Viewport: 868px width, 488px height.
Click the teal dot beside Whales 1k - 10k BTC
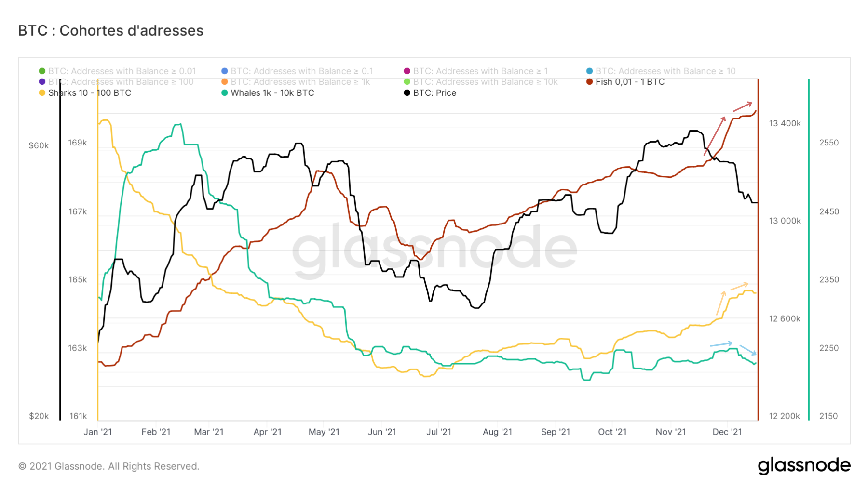[x=225, y=93]
